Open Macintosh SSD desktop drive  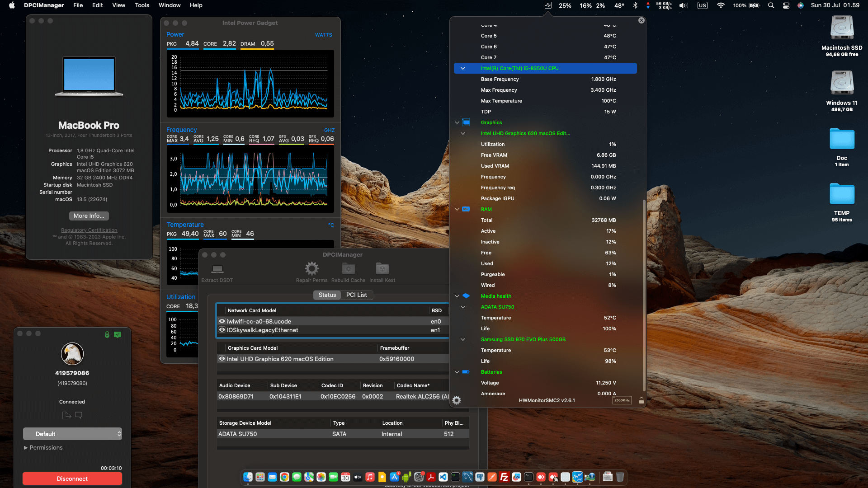pos(842,28)
